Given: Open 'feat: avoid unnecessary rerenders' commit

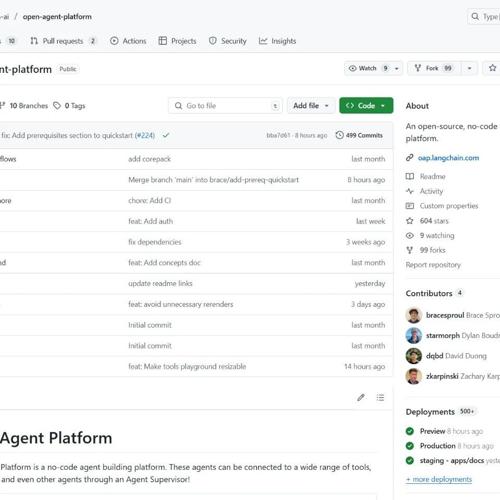Looking at the screenshot, I should pos(181,304).
